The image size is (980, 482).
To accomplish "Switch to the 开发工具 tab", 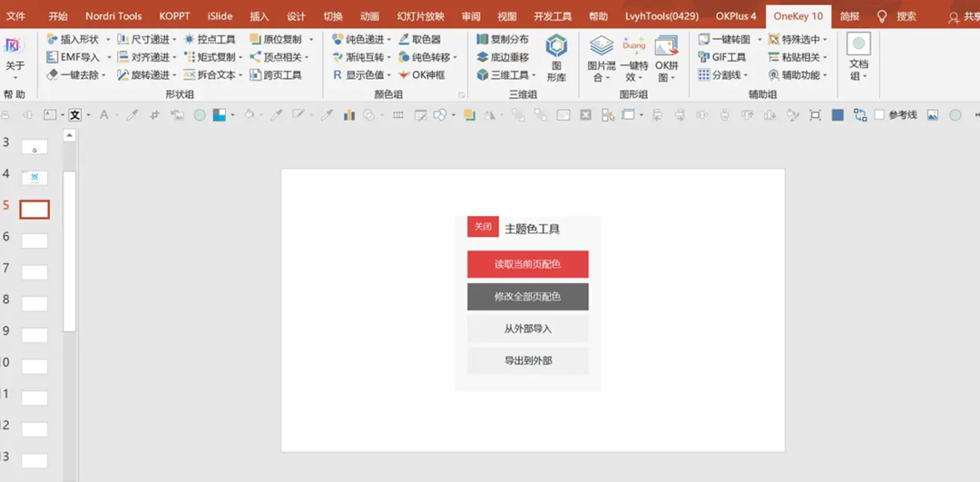I will [553, 16].
